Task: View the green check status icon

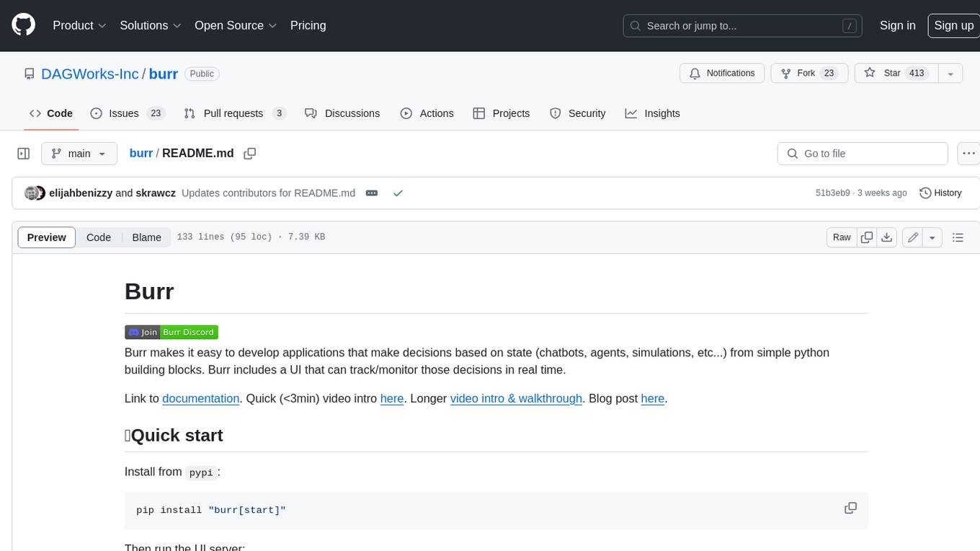Action: tap(398, 193)
